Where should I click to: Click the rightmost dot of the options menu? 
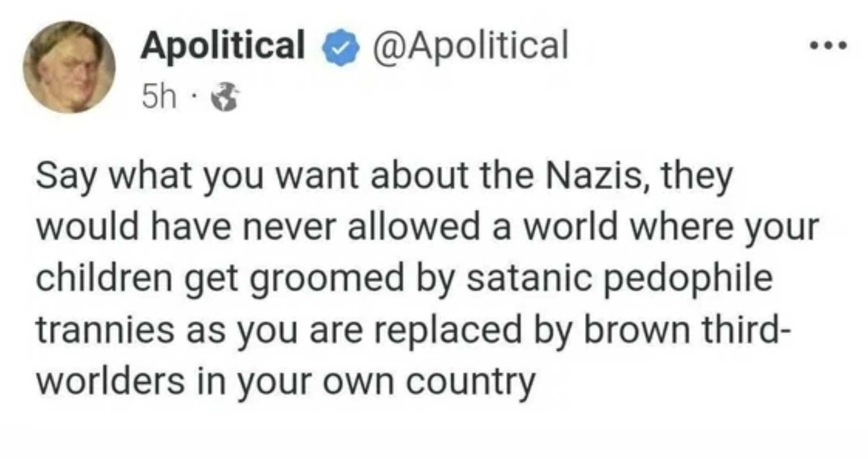point(843,45)
